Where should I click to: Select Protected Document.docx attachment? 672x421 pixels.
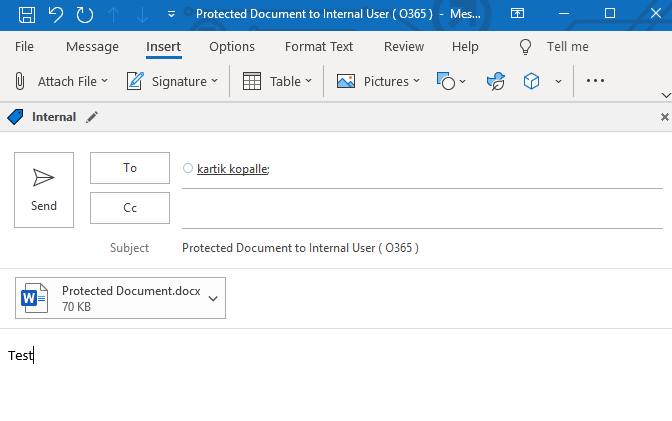120,298
